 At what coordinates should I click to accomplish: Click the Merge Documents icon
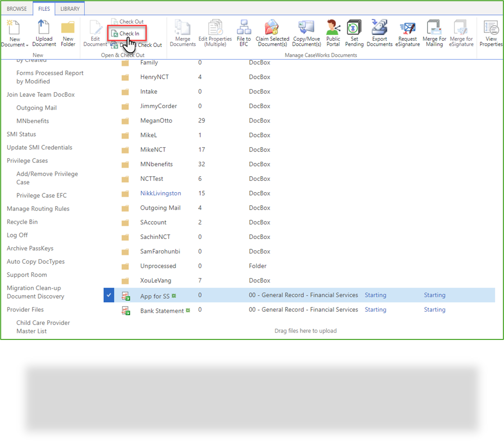point(183,32)
